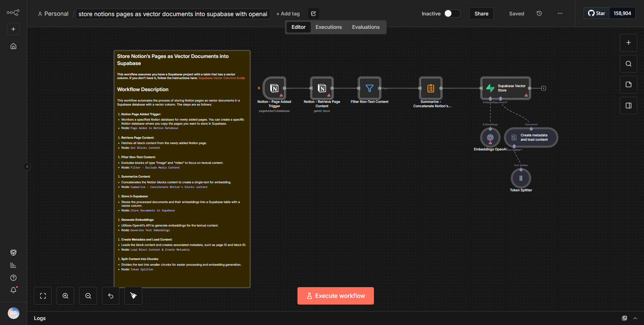
Task: Click the Workflow Description heading
Action: (x=143, y=89)
